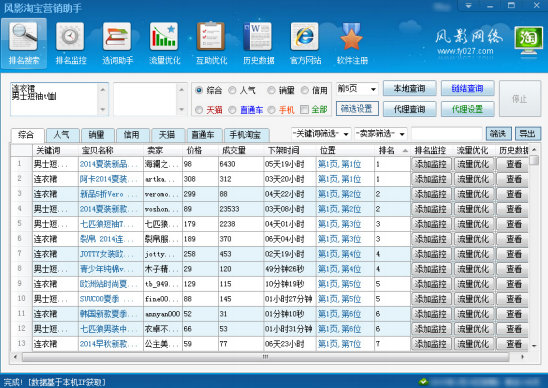
Task: Click 添加监控 in row 13
Action: (x=431, y=344)
